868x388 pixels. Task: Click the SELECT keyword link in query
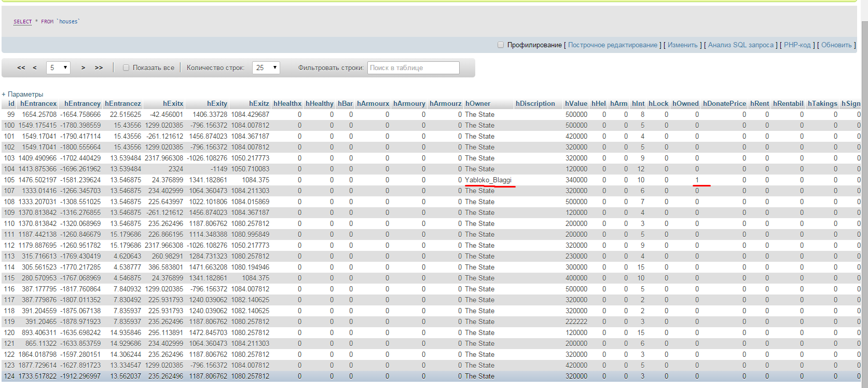click(x=22, y=21)
